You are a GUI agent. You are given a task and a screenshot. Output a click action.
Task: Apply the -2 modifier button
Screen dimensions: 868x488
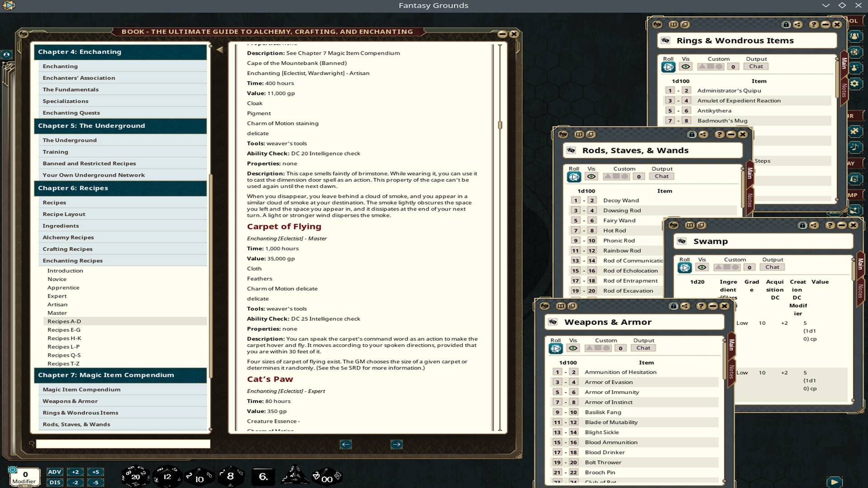pos(75,482)
